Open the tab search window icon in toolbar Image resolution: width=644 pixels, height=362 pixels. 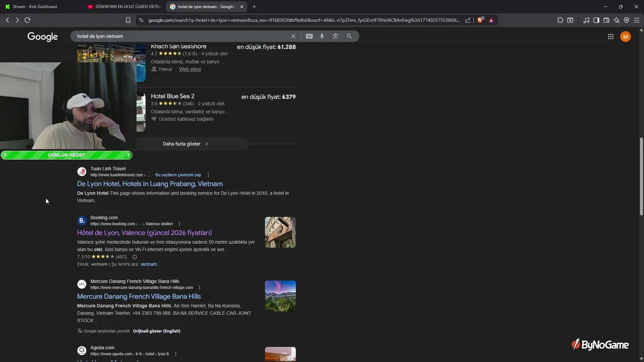[570, 20]
